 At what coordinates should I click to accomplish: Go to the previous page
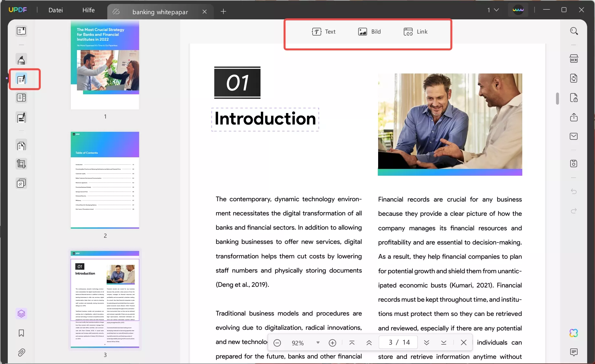(x=369, y=343)
